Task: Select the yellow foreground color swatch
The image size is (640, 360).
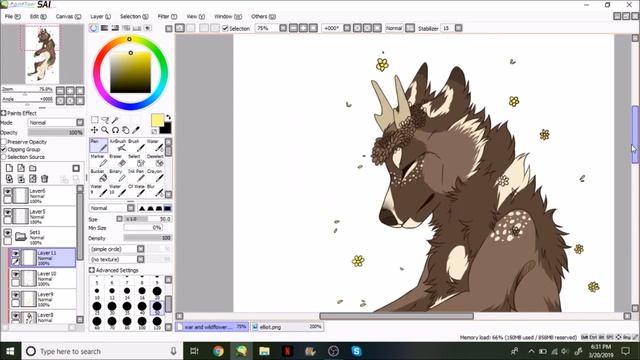Action: click(x=157, y=120)
